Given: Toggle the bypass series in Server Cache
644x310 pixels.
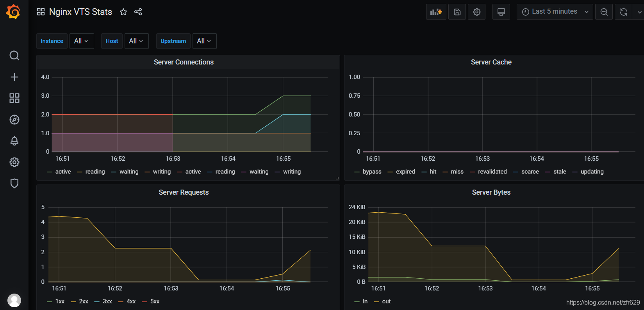Looking at the screenshot, I should tap(372, 172).
